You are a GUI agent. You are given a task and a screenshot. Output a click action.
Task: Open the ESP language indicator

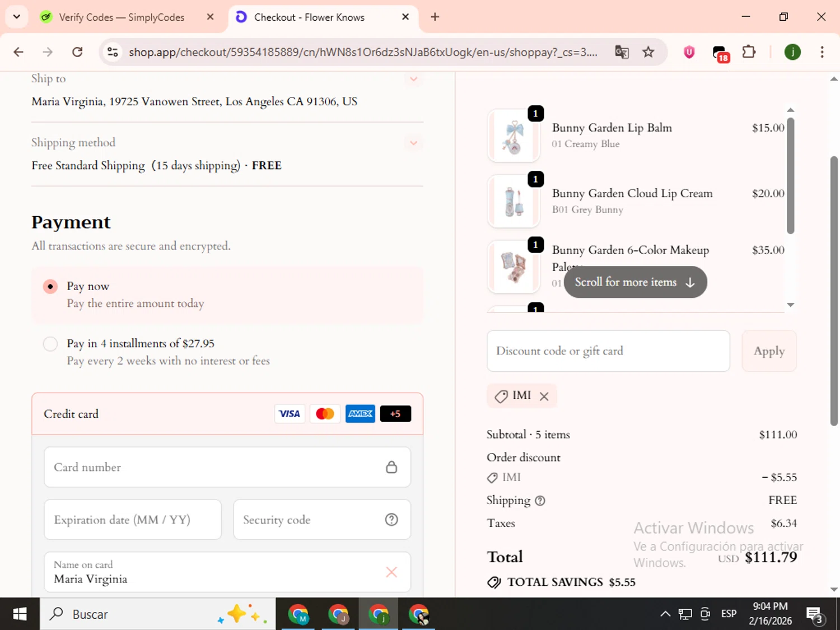click(x=729, y=614)
